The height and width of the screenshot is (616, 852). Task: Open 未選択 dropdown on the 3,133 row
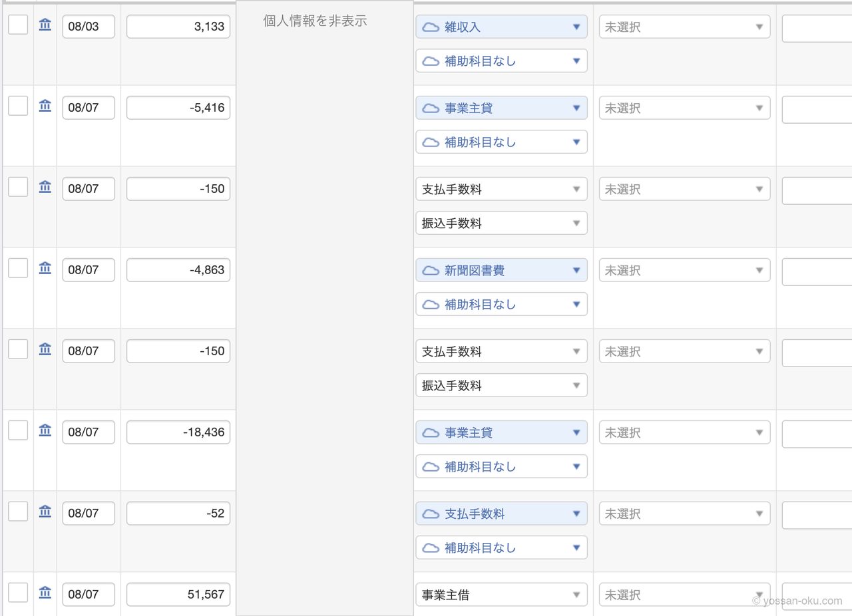684,27
